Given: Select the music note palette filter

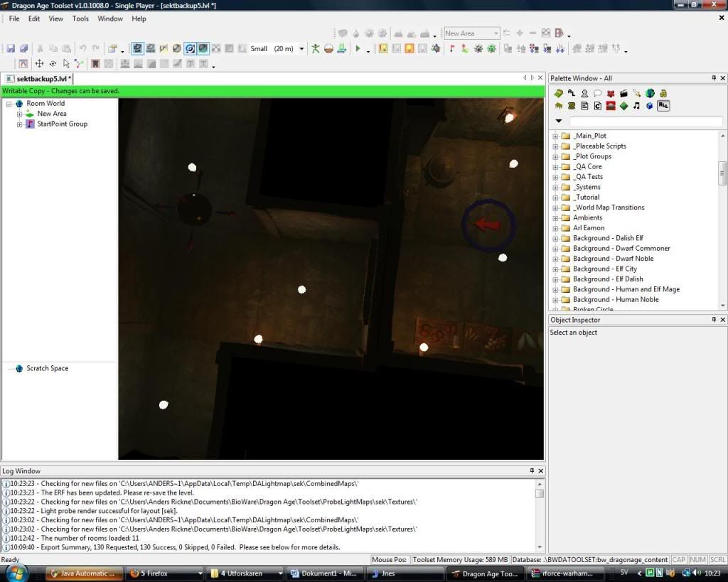Looking at the screenshot, I should (636, 106).
